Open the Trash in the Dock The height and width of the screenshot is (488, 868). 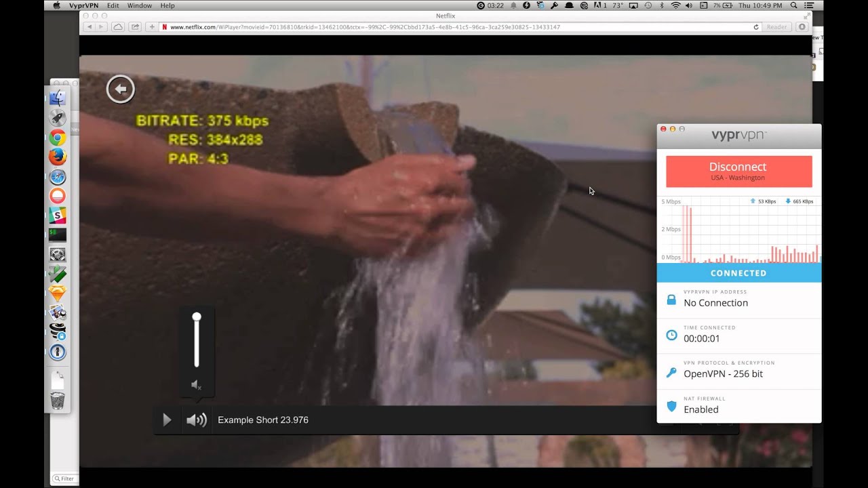58,401
